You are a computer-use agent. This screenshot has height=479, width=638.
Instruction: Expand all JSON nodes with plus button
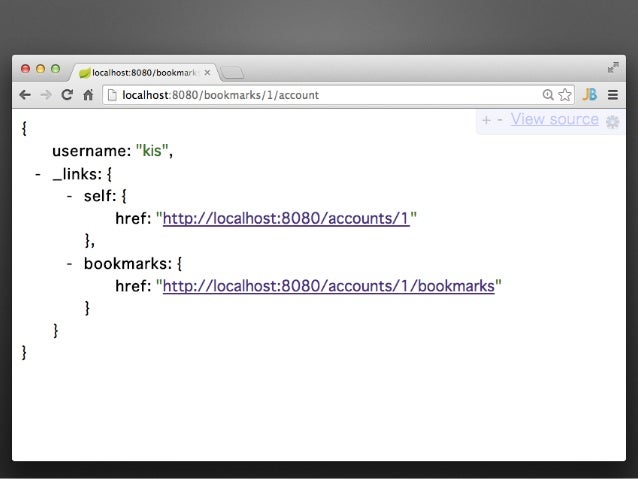(x=486, y=120)
